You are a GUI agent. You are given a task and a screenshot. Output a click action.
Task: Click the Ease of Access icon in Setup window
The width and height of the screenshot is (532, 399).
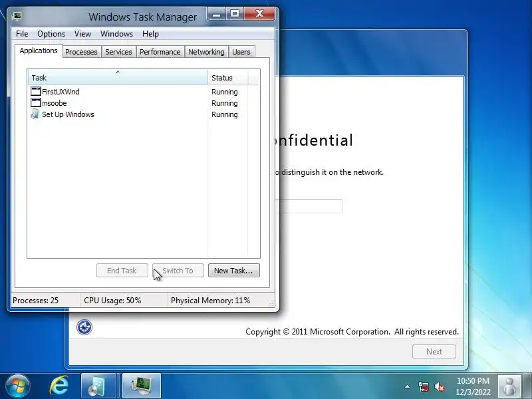(84, 327)
